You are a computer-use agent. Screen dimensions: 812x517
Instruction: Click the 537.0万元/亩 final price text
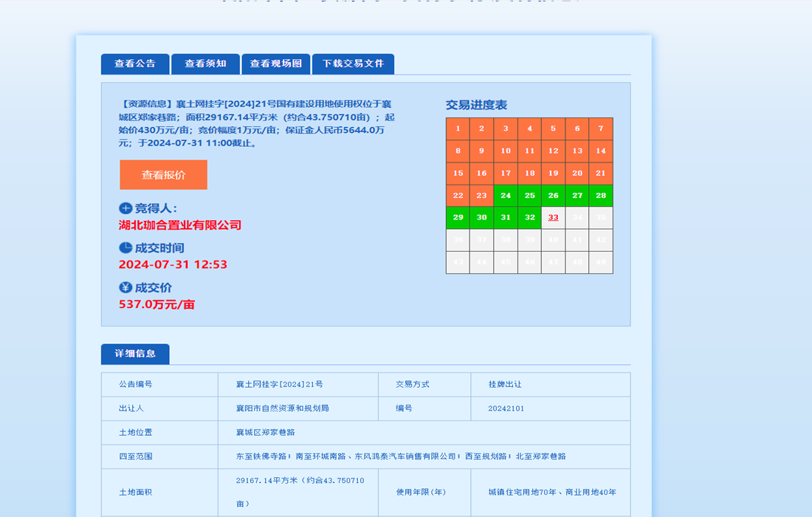point(157,304)
